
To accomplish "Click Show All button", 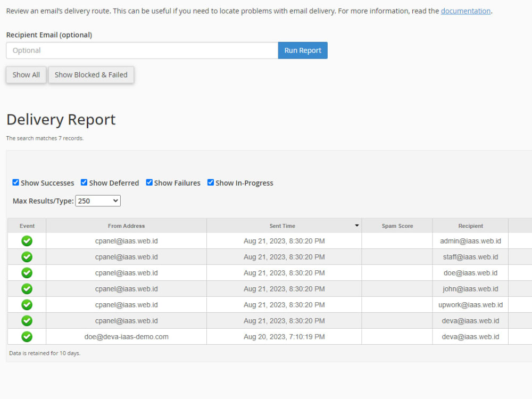I will coord(26,75).
